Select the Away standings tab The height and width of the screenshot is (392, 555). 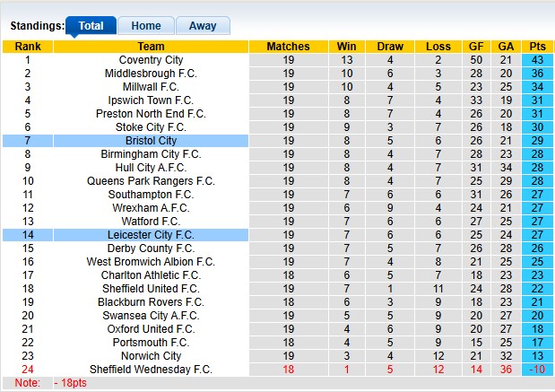[x=202, y=26]
